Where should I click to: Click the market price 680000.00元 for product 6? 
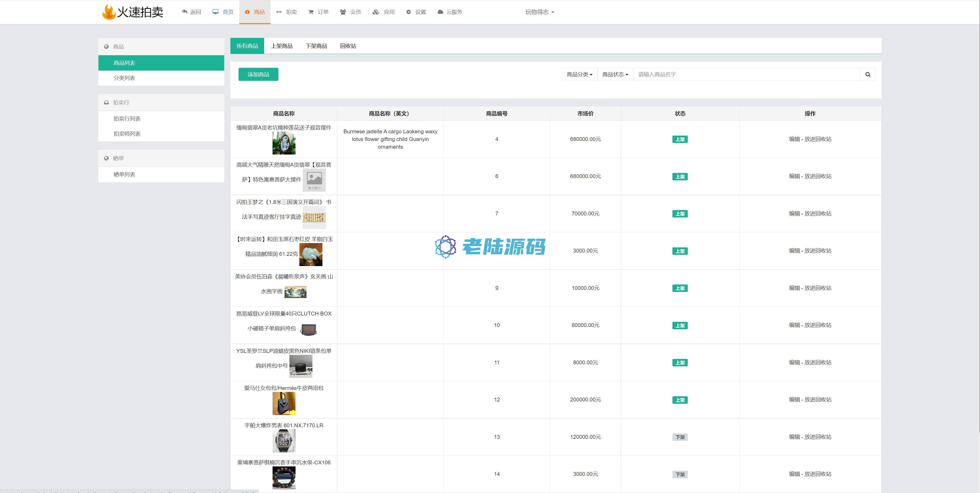(x=585, y=176)
